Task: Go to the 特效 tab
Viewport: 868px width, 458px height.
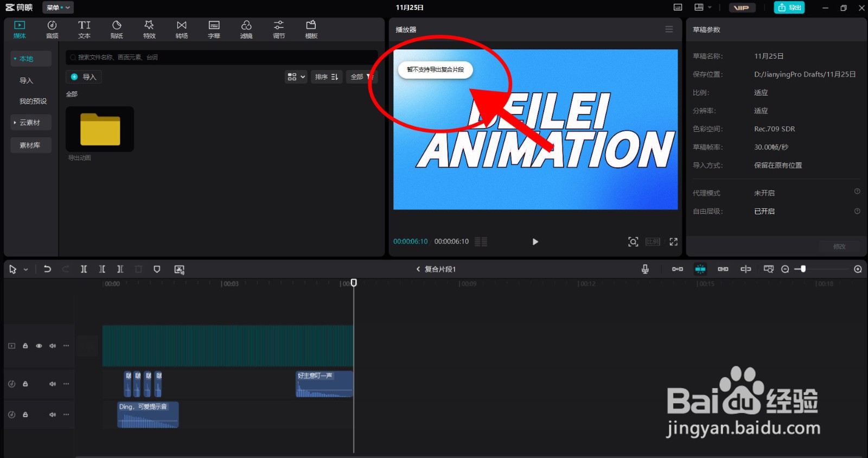Action: (x=149, y=29)
